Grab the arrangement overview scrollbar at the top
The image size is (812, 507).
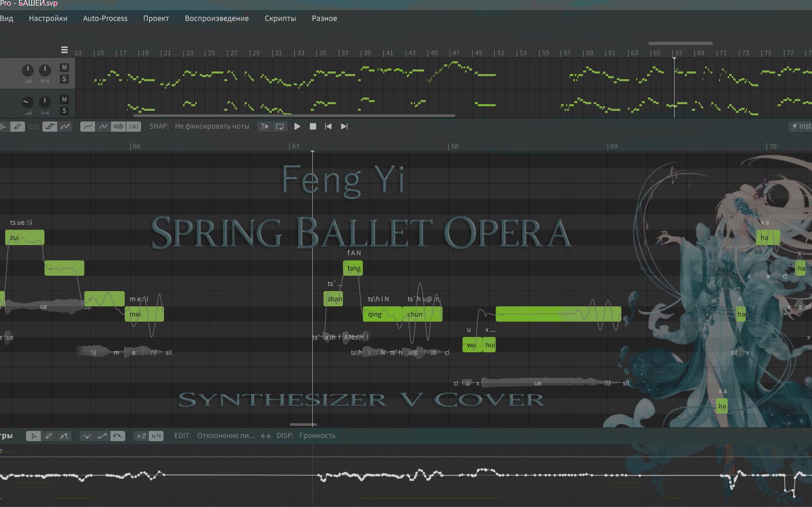point(681,43)
